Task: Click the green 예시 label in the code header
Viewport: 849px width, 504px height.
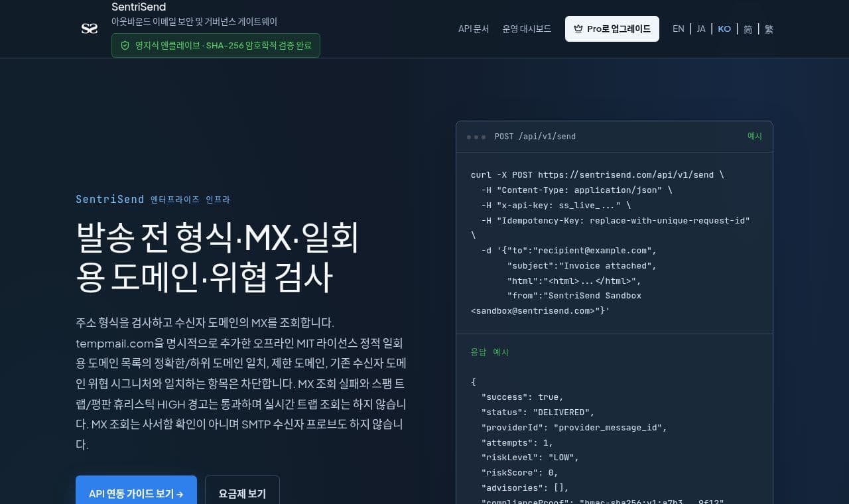Action: pyautogui.click(x=755, y=136)
